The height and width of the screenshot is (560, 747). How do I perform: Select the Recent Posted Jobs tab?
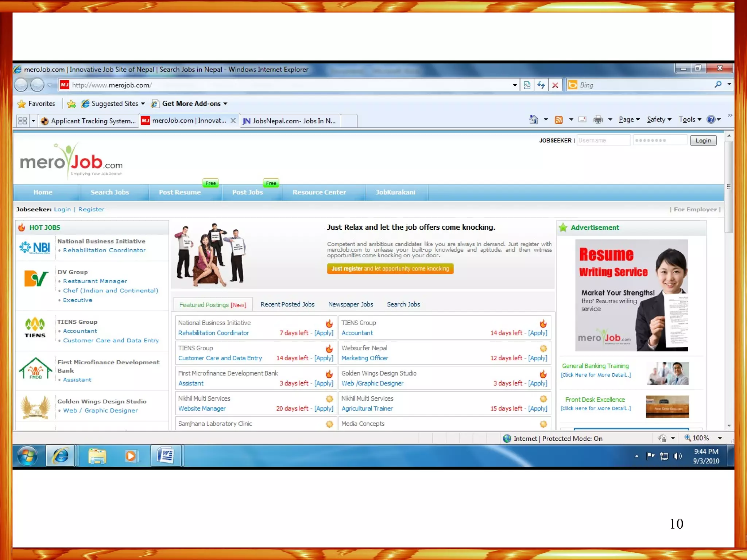coord(287,304)
